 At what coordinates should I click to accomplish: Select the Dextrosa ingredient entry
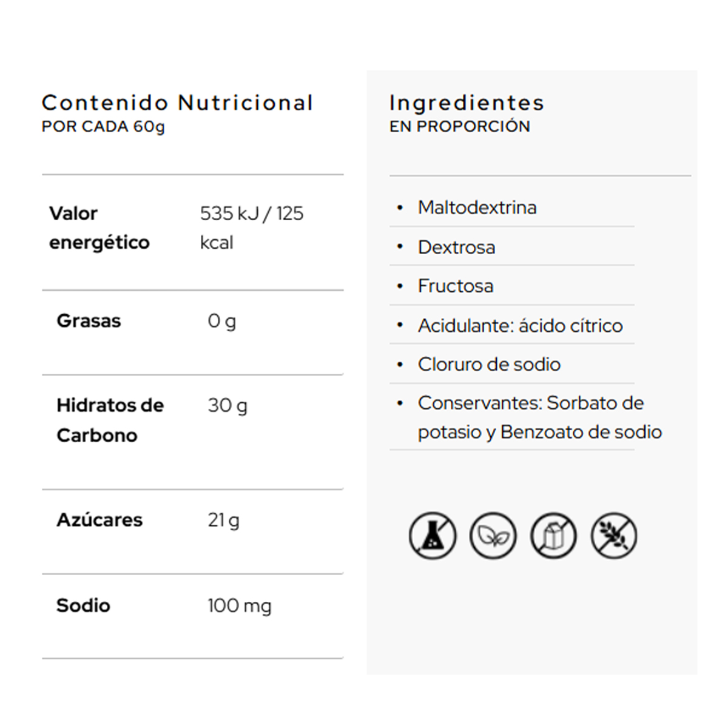coord(512,247)
